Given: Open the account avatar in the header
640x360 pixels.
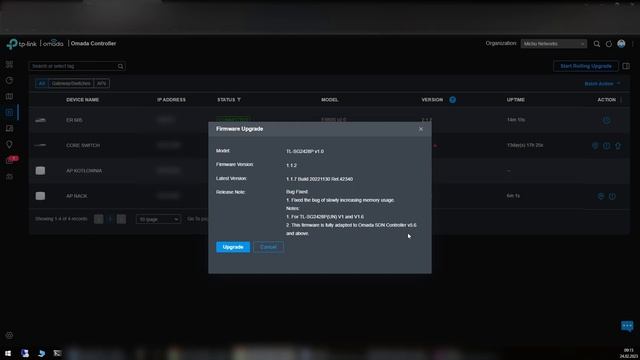Looking at the screenshot, I should 621,44.
